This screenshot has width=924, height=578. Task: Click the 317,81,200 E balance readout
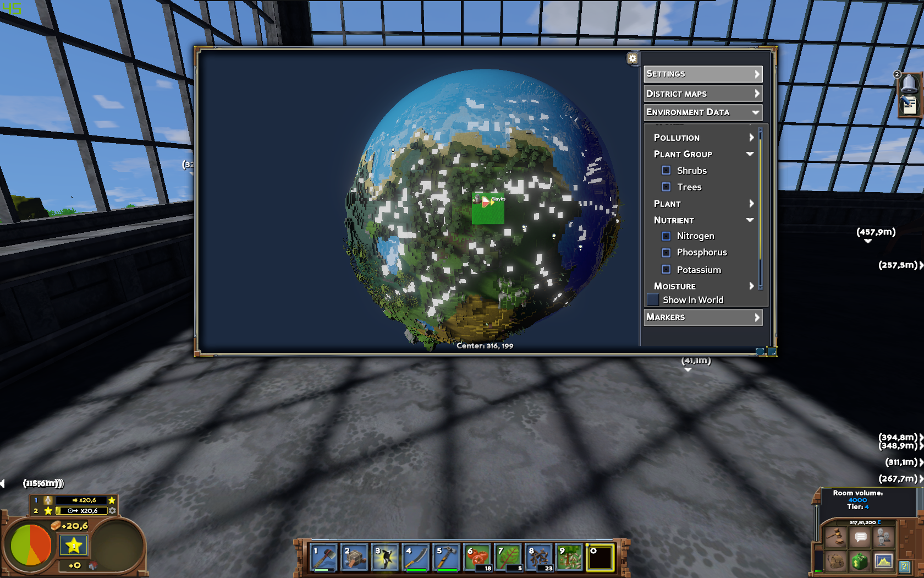[x=865, y=522]
